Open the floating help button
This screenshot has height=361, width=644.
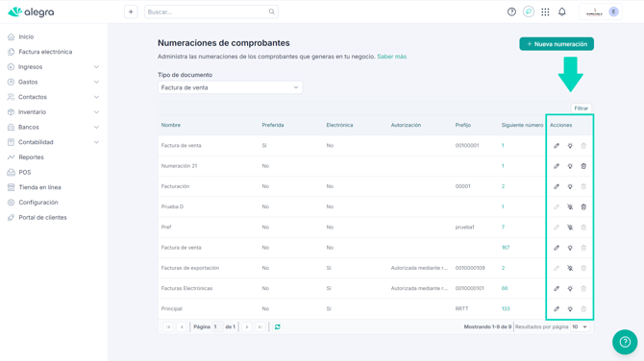click(x=625, y=342)
